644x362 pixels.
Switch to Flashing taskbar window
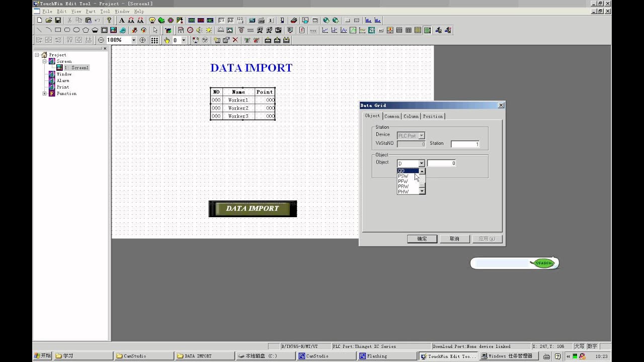pyautogui.click(x=386, y=356)
